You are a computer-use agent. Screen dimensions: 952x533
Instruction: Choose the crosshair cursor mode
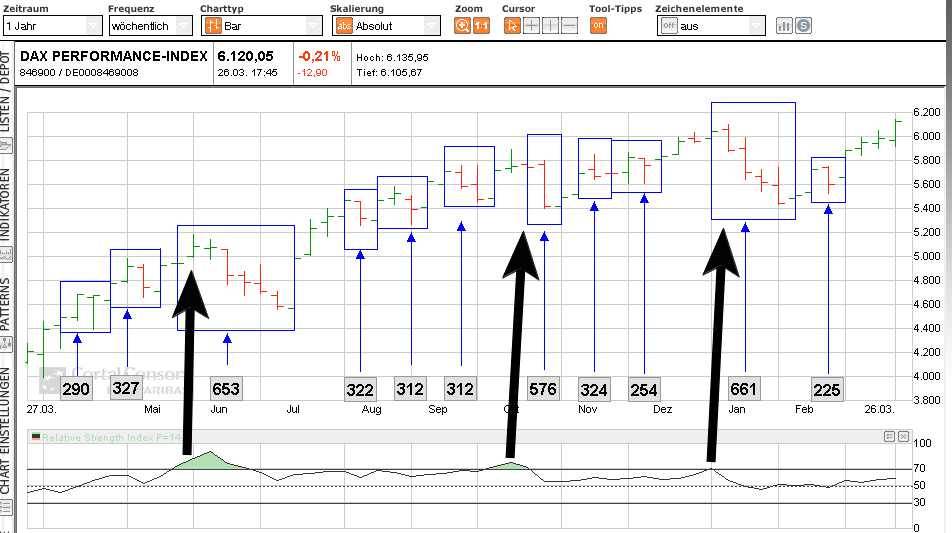pyautogui.click(x=531, y=25)
